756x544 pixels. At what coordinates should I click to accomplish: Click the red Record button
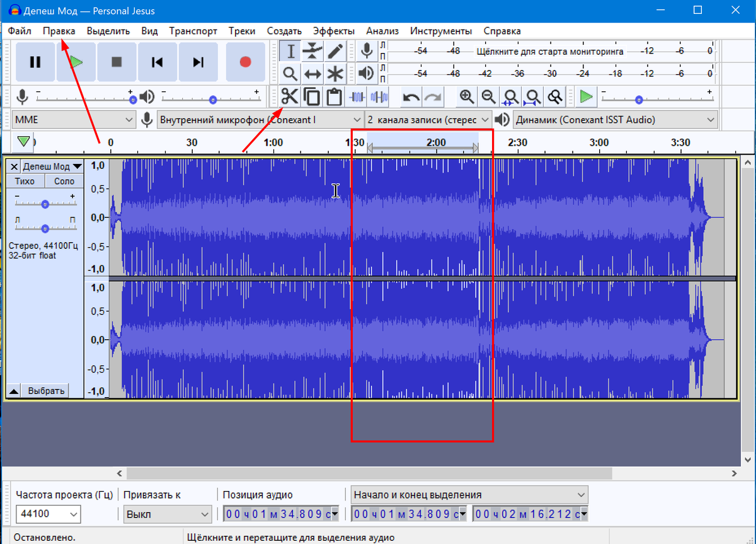pyautogui.click(x=246, y=62)
